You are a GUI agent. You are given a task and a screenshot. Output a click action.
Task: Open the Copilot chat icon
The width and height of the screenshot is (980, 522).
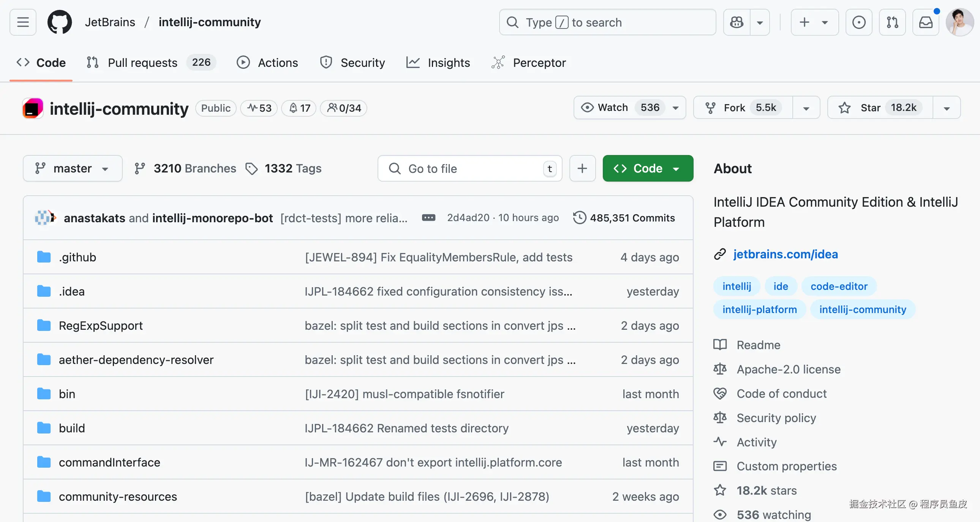pos(737,22)
